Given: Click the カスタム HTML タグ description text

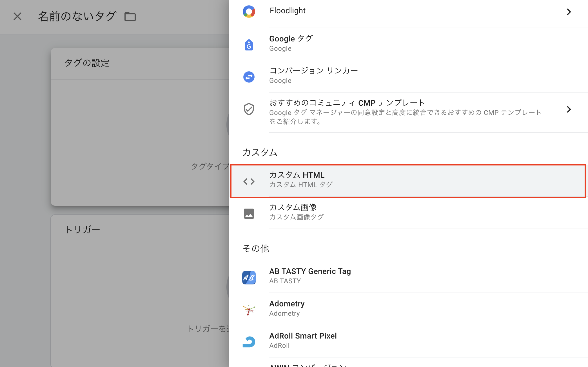Looking at the screenshot, I should [301, 185].
